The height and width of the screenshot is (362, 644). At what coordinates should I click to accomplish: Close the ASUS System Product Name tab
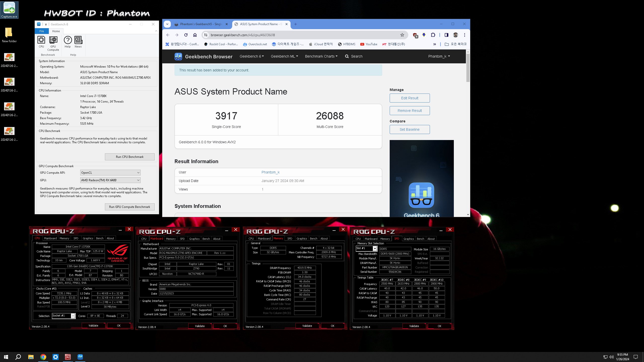coord(287,24)
